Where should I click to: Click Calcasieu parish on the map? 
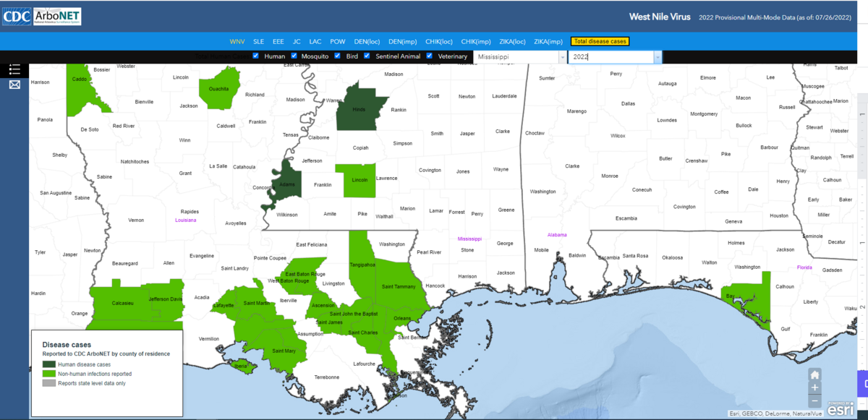(123, 304)
